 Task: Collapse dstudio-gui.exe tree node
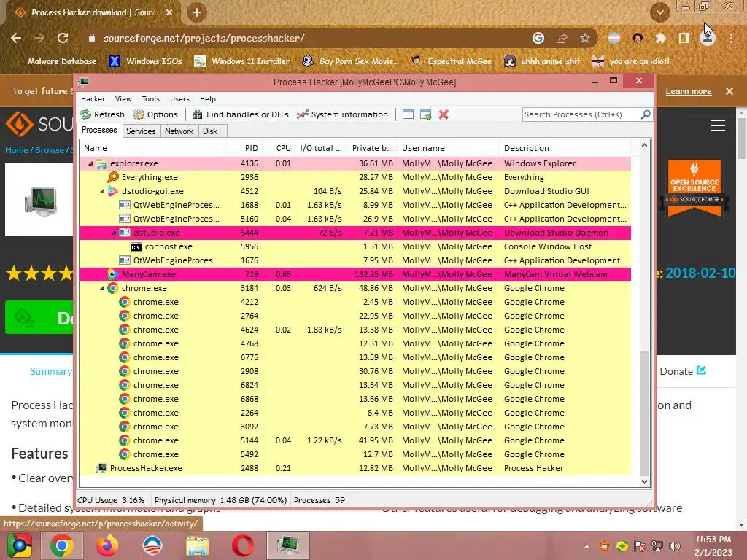(102, 191)
